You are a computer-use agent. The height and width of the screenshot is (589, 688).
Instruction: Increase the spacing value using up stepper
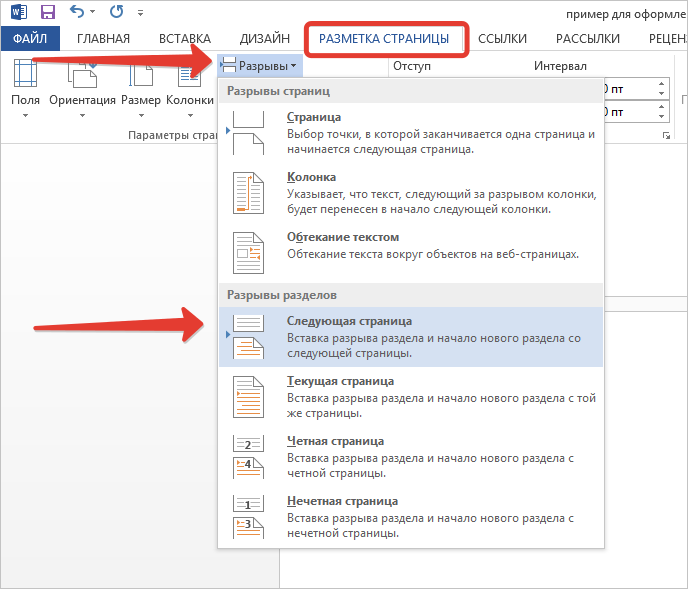[661, 84]
